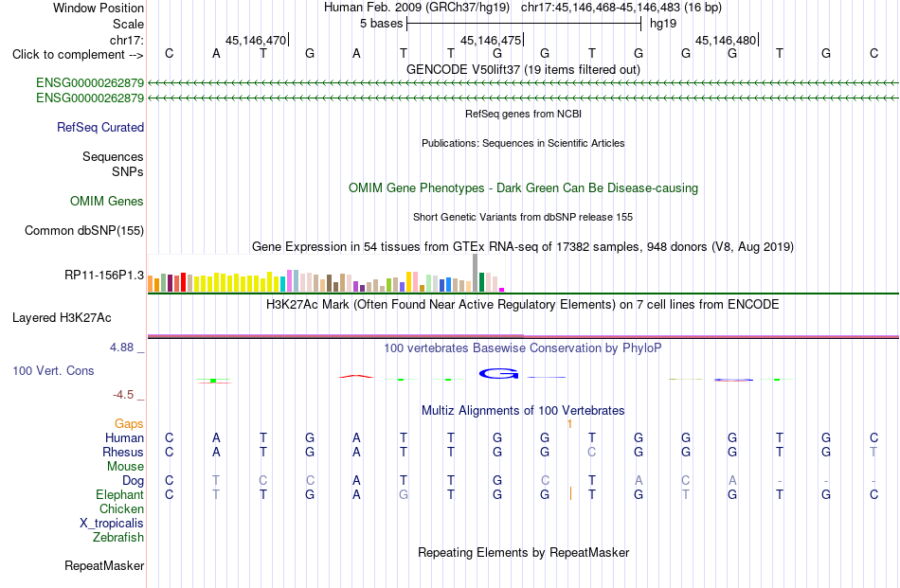This screenshot has width=900, height=588.
Task: Click the 45,146,470 ruler tick label
Action: [x=256, y=40]
